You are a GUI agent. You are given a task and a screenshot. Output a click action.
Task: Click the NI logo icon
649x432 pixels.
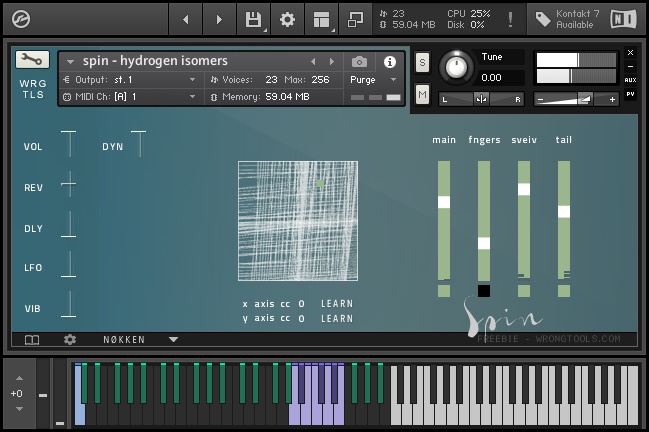click(x=623, y=19)
